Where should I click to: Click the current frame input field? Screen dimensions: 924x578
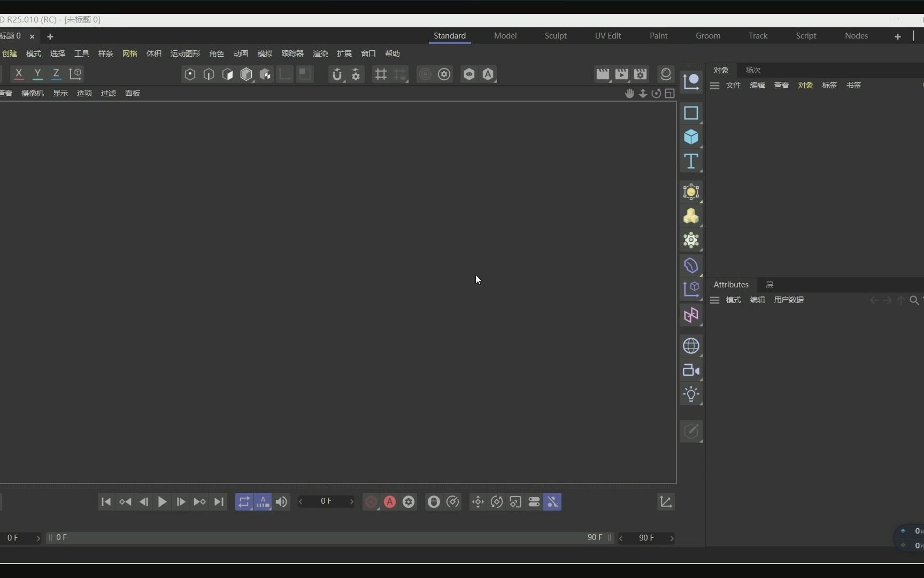pos(326,502)
